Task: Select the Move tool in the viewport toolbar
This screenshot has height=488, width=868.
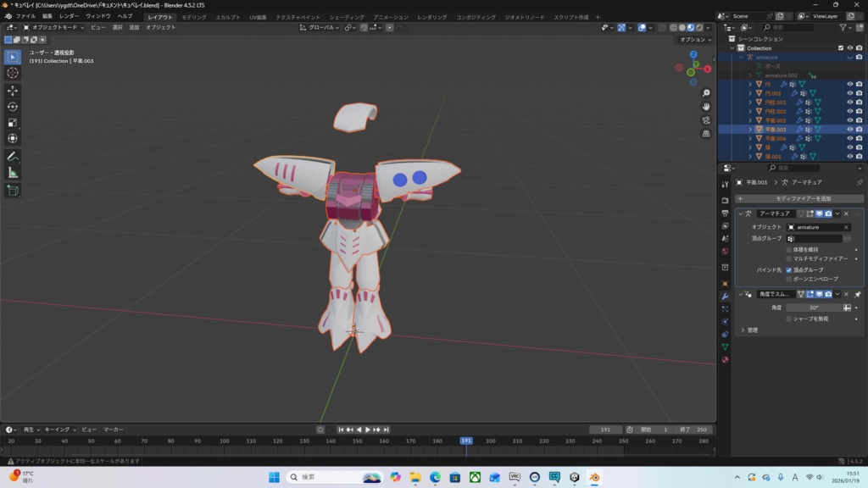Action: tap(13, 91)
